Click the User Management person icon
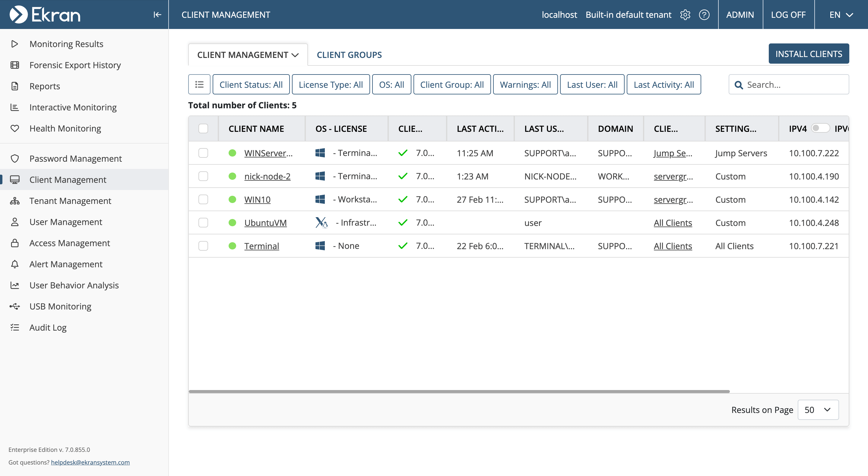868x476 pixels. pos(14,222)
